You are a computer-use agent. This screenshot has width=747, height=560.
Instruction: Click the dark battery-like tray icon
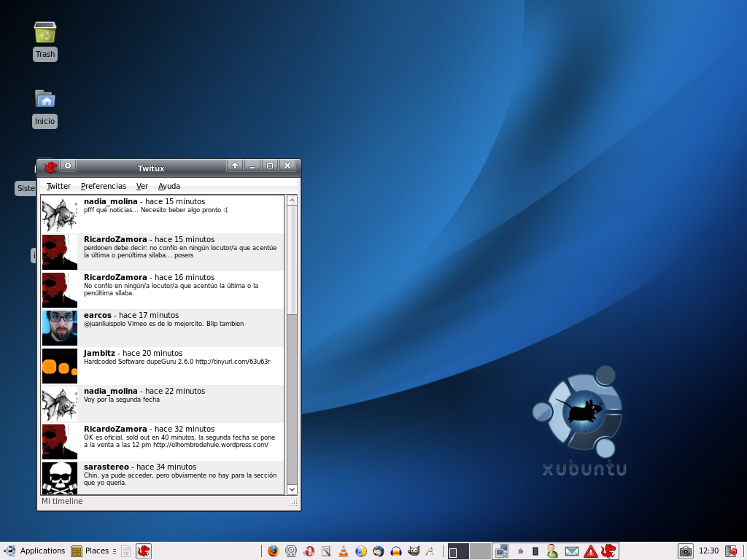tap(535, 551)
